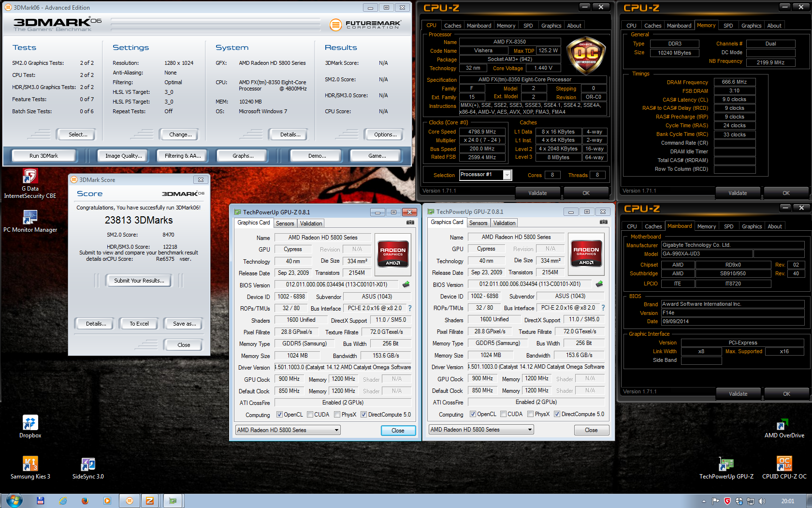Image resolution: width=812 pixels, height=508 pixels.
Task: Click Run 3DMark button
Action: 43,156
